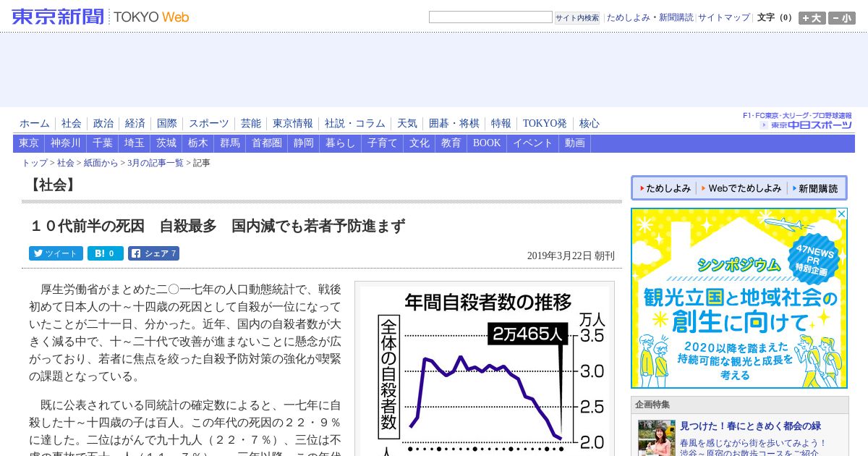This screenshot has height=456, width=868.
Task: Select 経済 in the main menu
Action: coord(135,124)
